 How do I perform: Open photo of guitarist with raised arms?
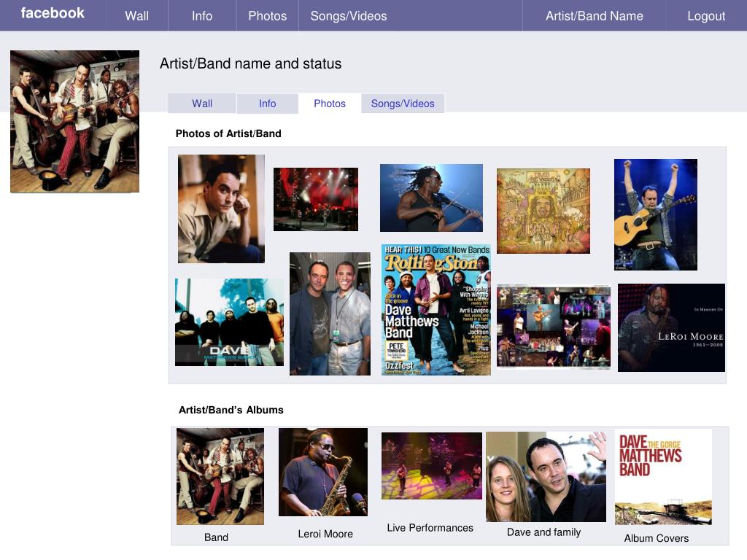(x=655, y=214)
